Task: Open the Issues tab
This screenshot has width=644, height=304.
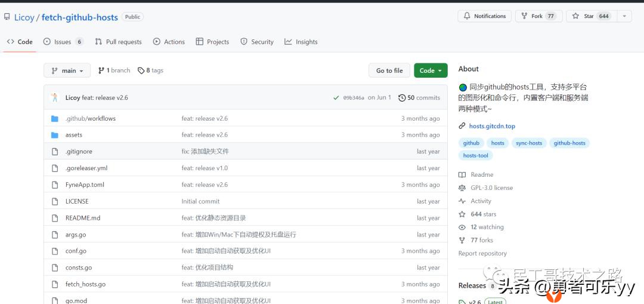Action: (x=63, y=42)
